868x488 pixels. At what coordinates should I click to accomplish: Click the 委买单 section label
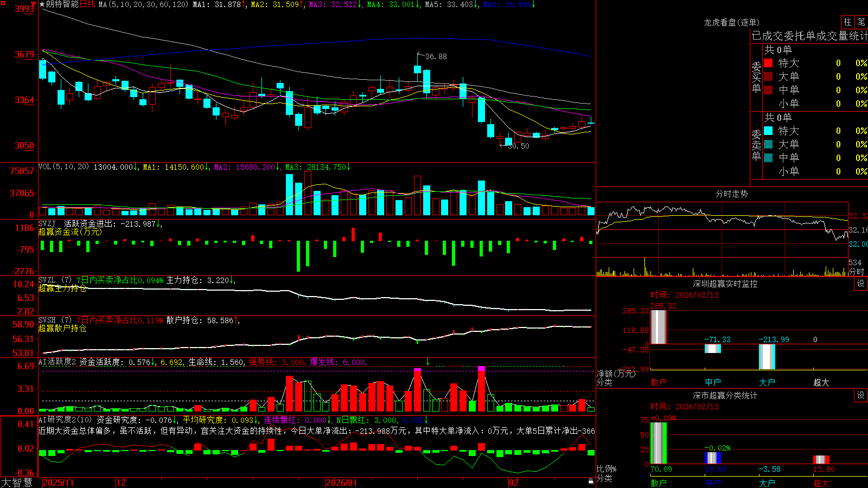coord(756,77)
